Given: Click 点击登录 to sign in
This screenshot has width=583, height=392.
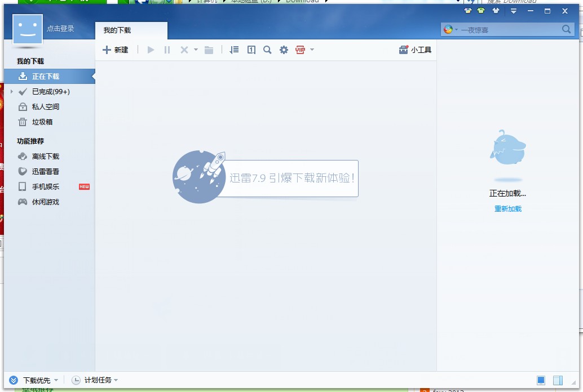Looking at the screenshot, I should [60, 29].
